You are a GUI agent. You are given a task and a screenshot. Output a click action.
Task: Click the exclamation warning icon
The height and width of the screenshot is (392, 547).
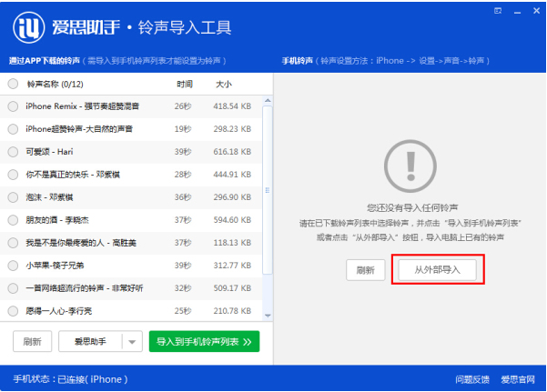pyautogui.click(x=407, y=166)
